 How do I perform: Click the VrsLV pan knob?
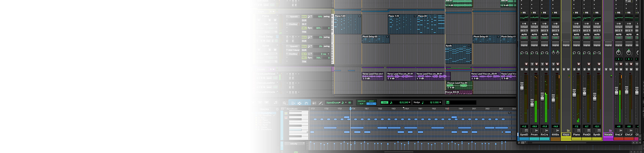[618, 53]
